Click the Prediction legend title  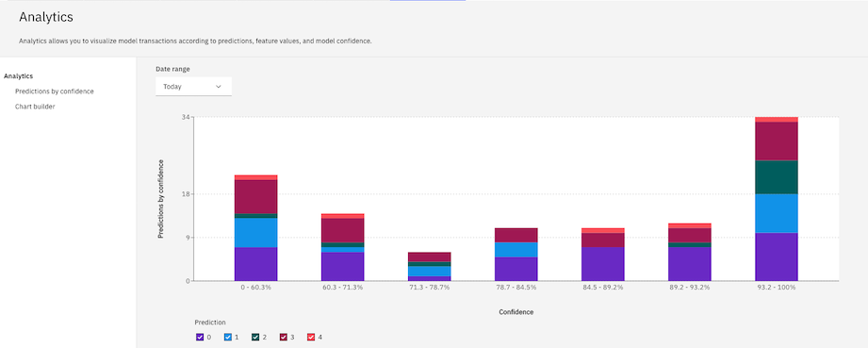[x=210, y=322]
